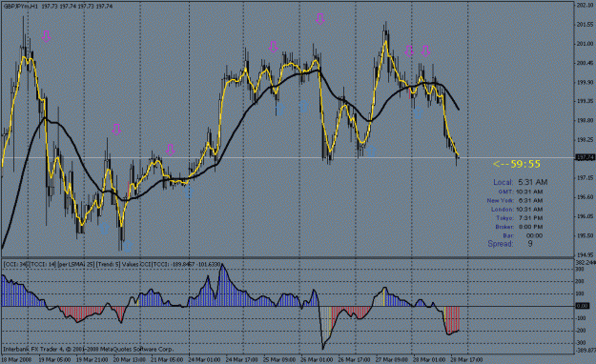
Task: Click the Local: 5:31 AM clock line
Action: (x=521, y=182)
